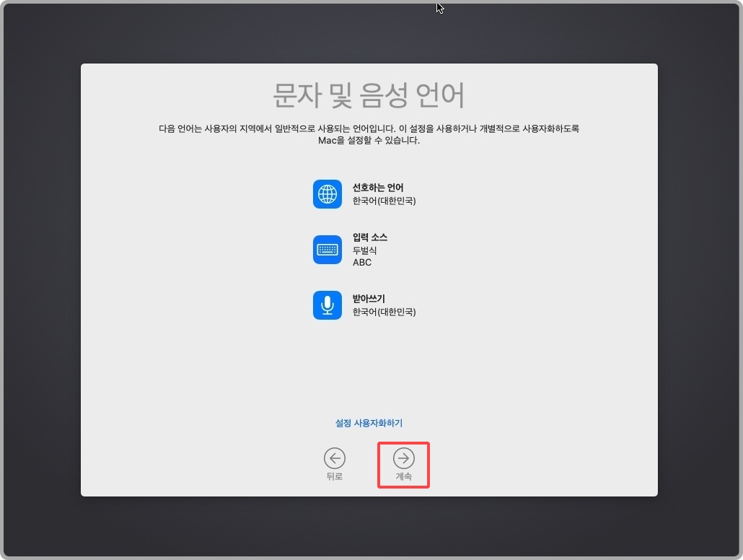Select the 입력 소스 input sources row
The height and width of the screenshot is (560, 743).
[369, 237]
